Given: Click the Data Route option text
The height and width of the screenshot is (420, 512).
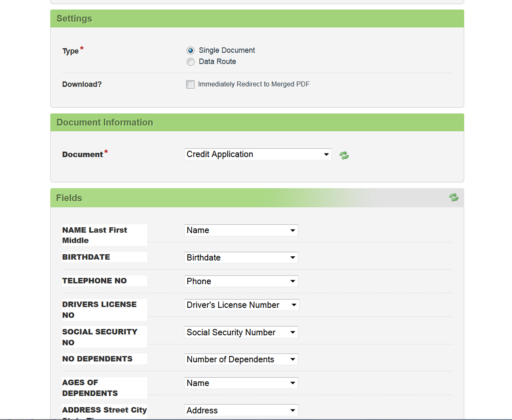Looking at the screenshot, I should point(218,62).
